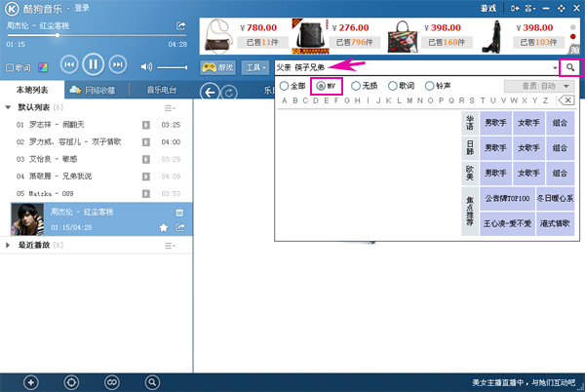Play MV for 萧敬腾 - 兄弟我说
Screen dimensions: 585x392
coord(146,176)
